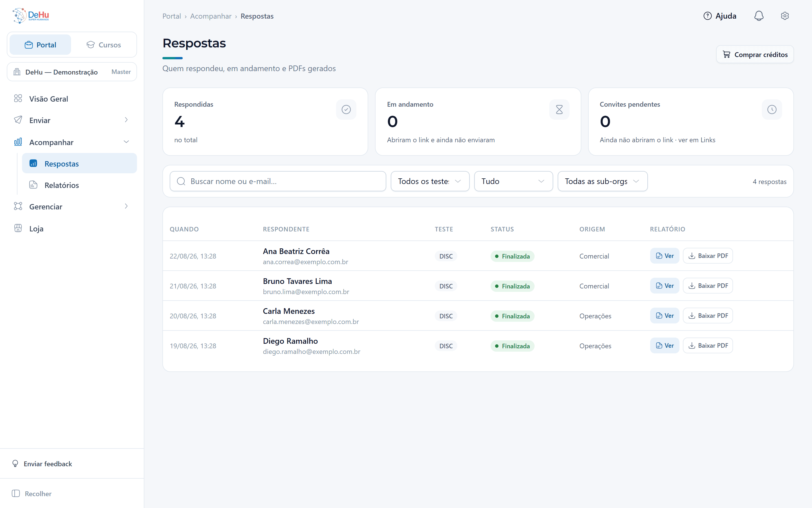812x508 pixels.
Task: View Ana Beatriz Corrêa's report
Action: (664, 256)
